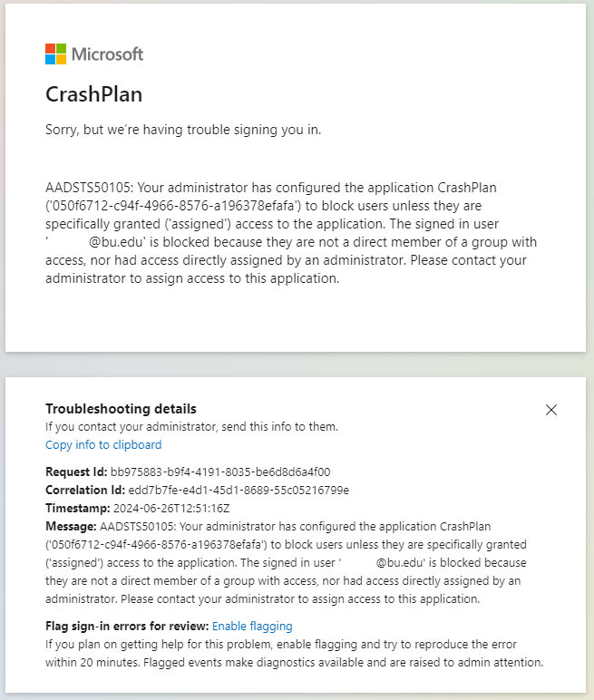
Task: Click the Correlation Id value
Action: point(239,491)
